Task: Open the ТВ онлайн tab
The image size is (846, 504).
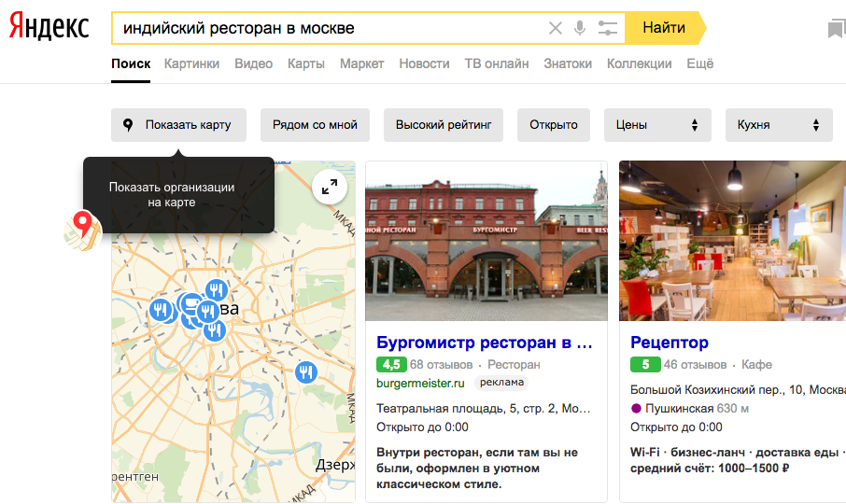Action: pyautogui.click(x=497, y=63)
